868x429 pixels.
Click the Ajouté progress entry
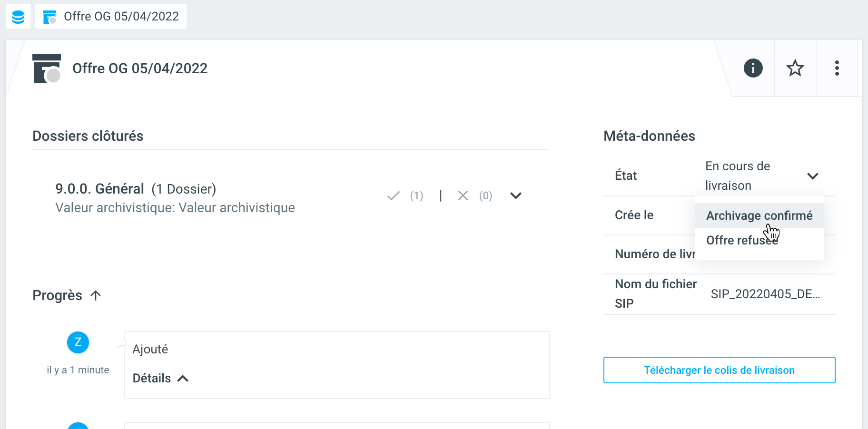tap(150, 350)
